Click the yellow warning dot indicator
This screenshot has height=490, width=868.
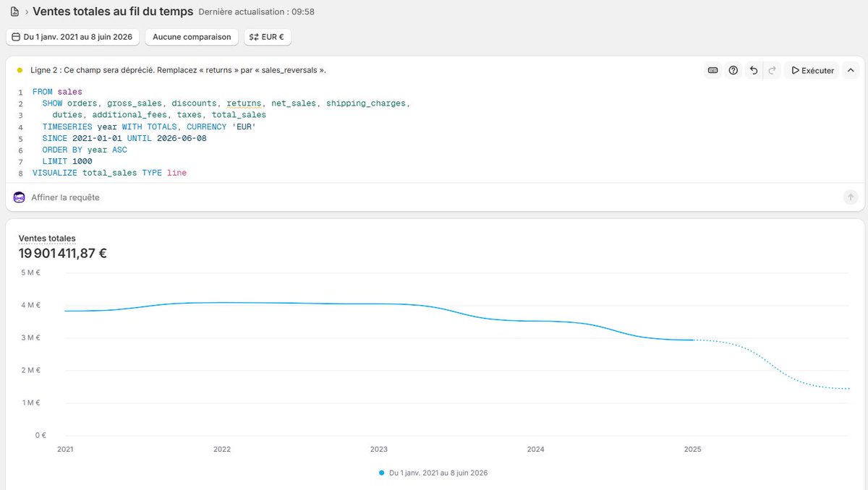20,70
